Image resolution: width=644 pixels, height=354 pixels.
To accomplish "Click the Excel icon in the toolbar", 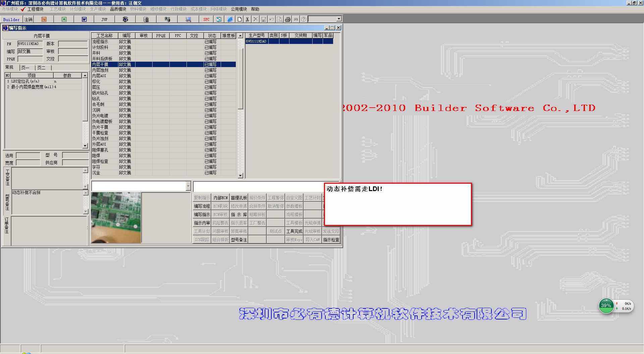I will 64,19.
